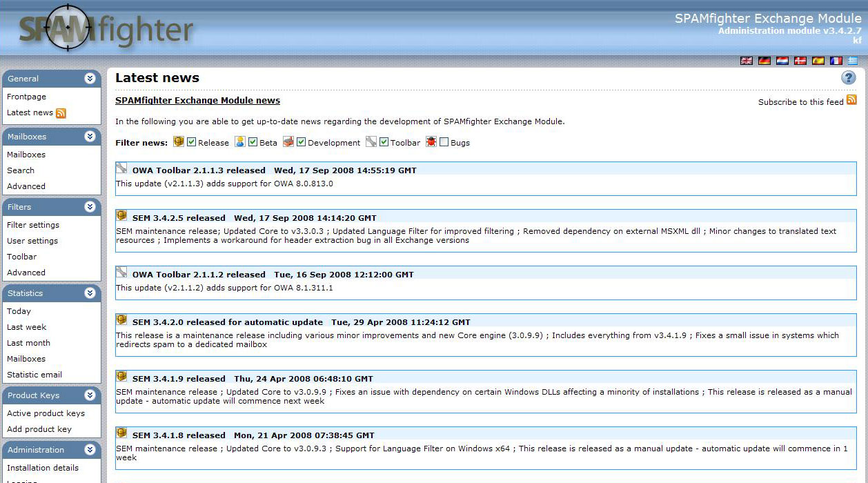Choose the French flag language icon
The width and height of the screenshot is (868, 483).
[836, 61]
